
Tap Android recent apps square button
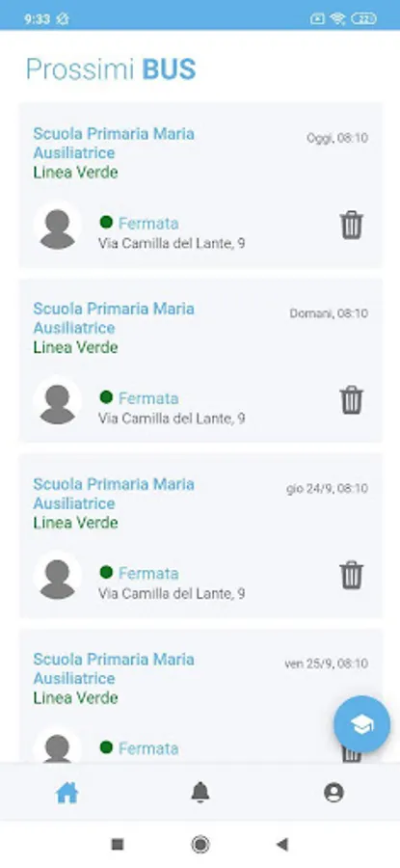tap(118, 844)
